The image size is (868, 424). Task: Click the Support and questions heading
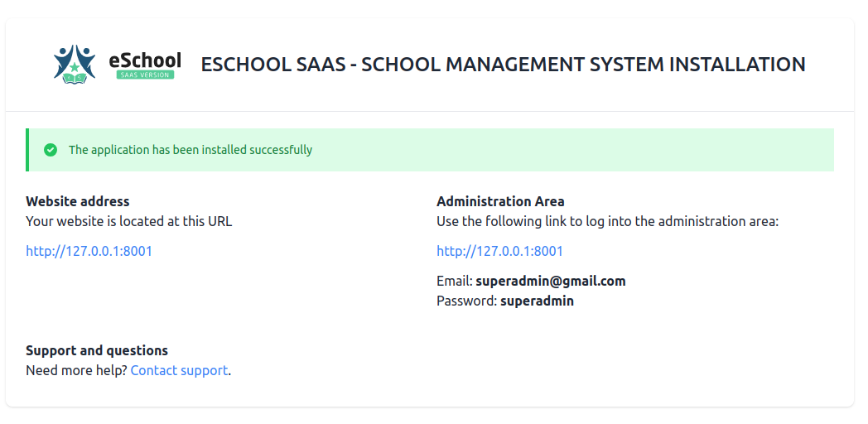pyautogui.click(x=97, y=350)
